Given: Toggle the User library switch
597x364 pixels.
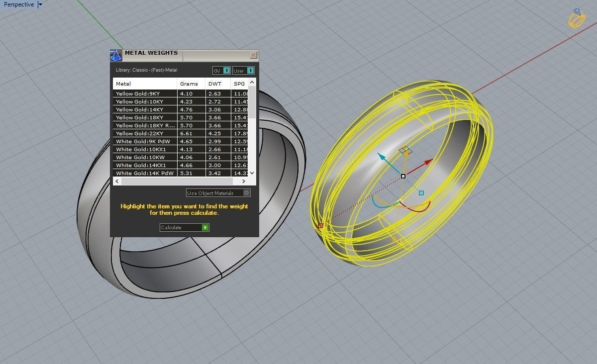Looking at the screenshot, I should (243, 71).
